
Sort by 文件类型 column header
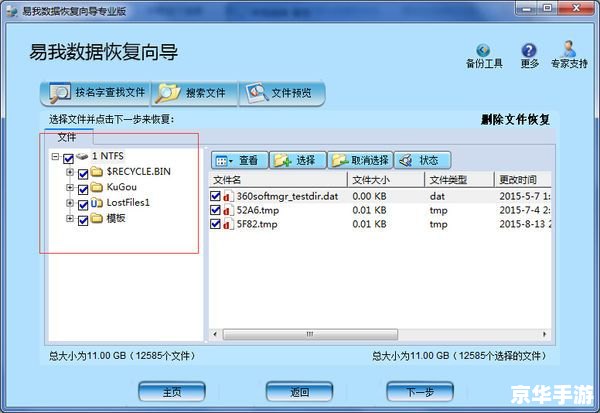coord(460,180)
